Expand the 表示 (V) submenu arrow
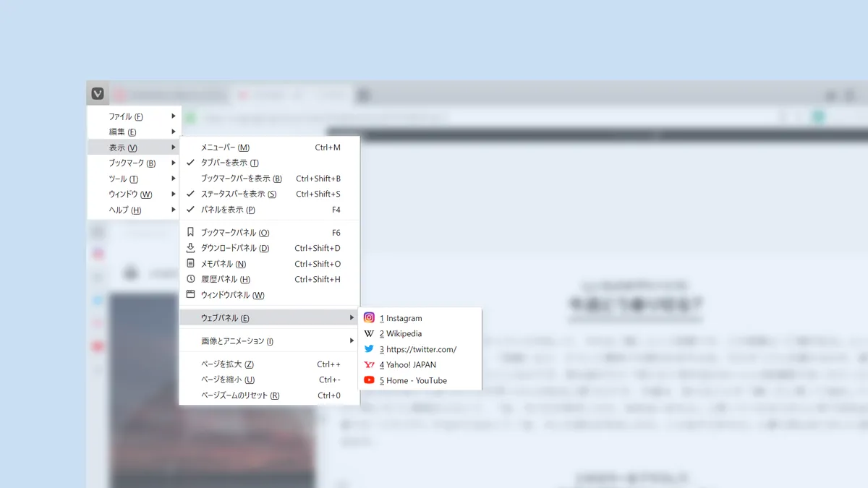 173,147
